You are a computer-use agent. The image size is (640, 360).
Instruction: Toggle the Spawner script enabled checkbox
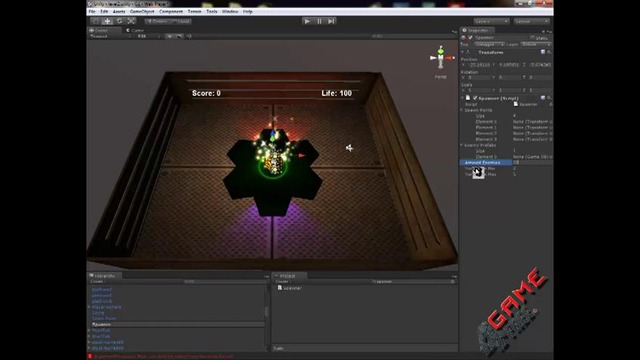(475, 98)
